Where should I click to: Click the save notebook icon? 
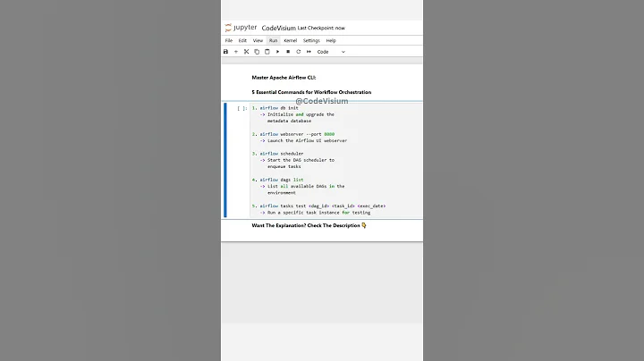click(225, 52)
